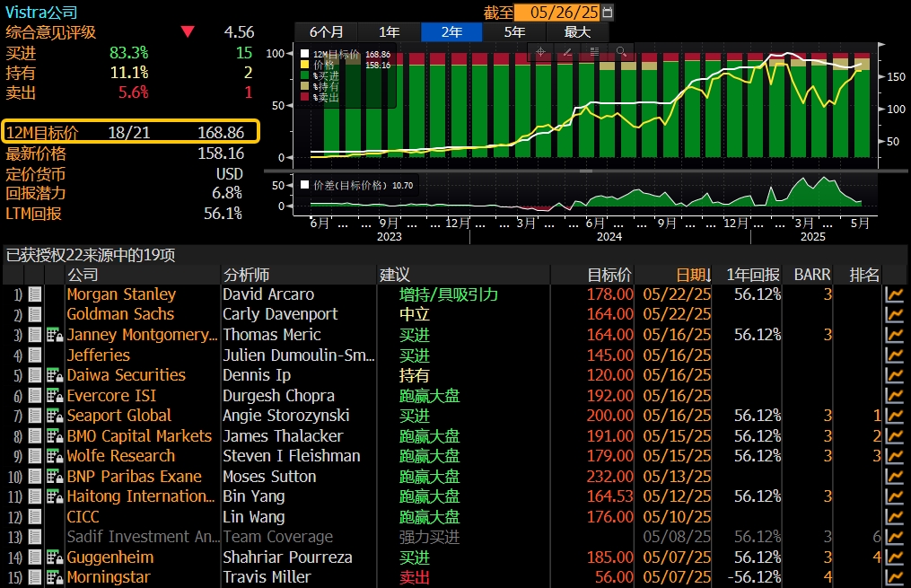Open Morningstar locked spreadsheet model icon

click(55, 577)
